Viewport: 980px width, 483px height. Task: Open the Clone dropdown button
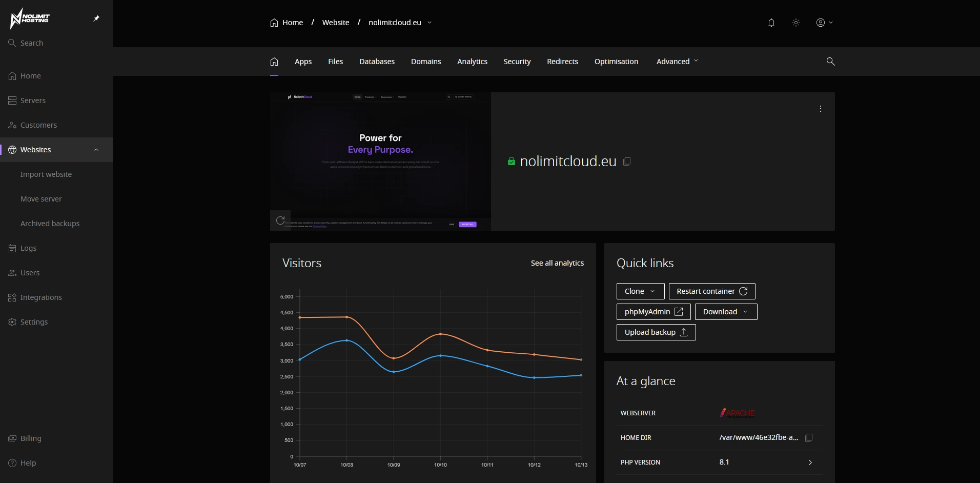[x=640, y=291]
